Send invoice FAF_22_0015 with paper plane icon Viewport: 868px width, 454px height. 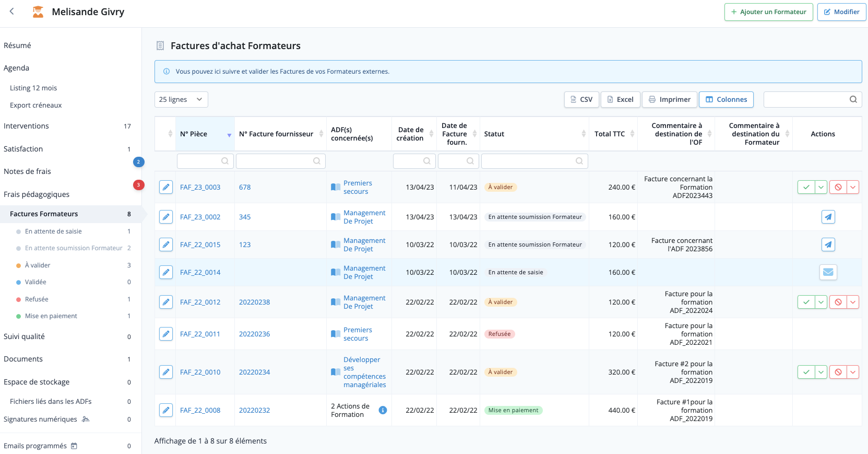pyautogui.click(x=828, y=245)
